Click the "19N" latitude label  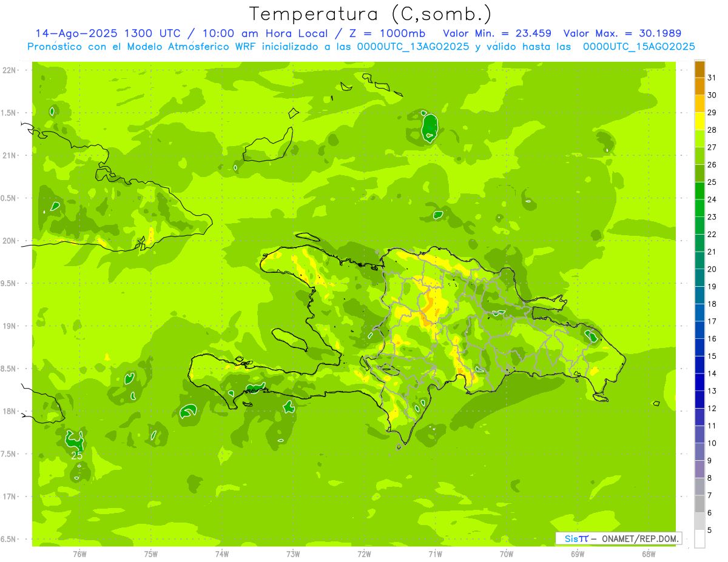[9, 326]
